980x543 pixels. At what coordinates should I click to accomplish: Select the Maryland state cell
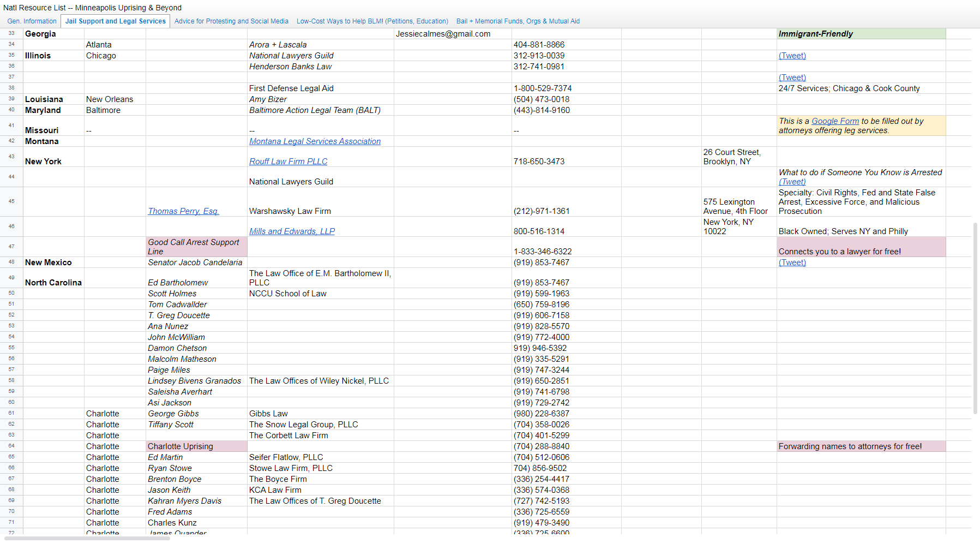point(53,110)
